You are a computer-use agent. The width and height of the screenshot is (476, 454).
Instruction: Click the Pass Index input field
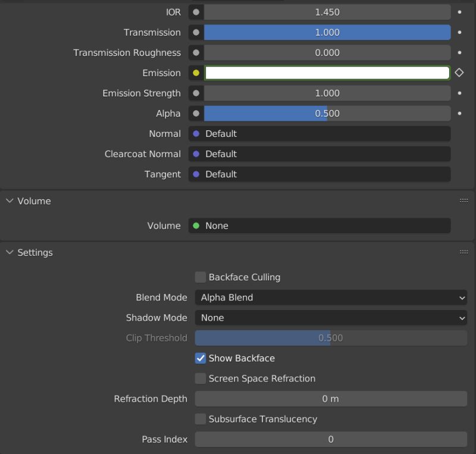(331, 439)
